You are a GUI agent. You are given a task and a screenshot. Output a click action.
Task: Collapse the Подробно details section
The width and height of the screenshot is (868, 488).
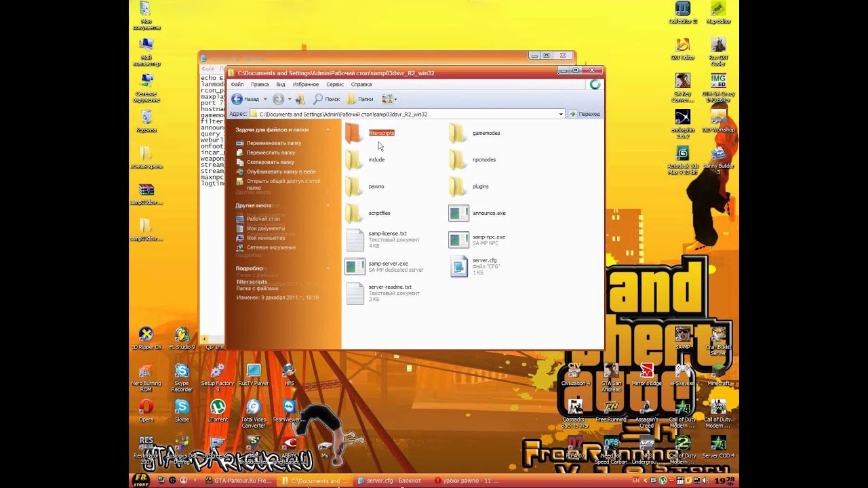328,268
